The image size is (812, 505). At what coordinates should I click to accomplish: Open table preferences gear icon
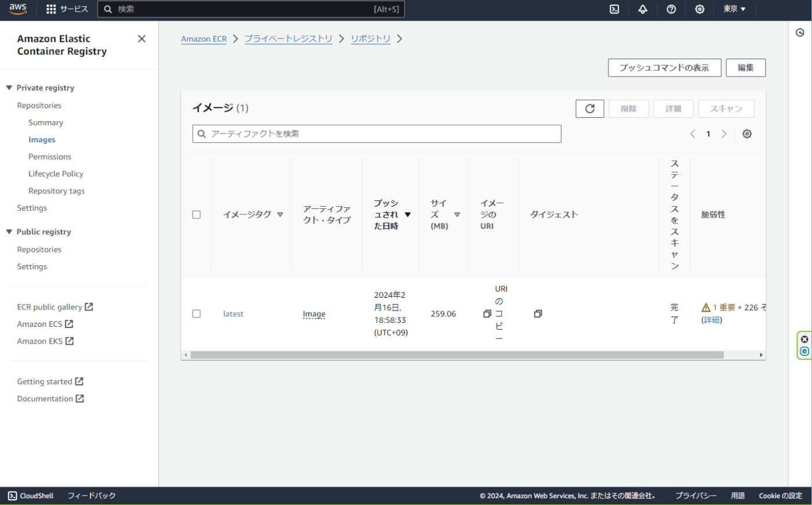coord(747,134)
